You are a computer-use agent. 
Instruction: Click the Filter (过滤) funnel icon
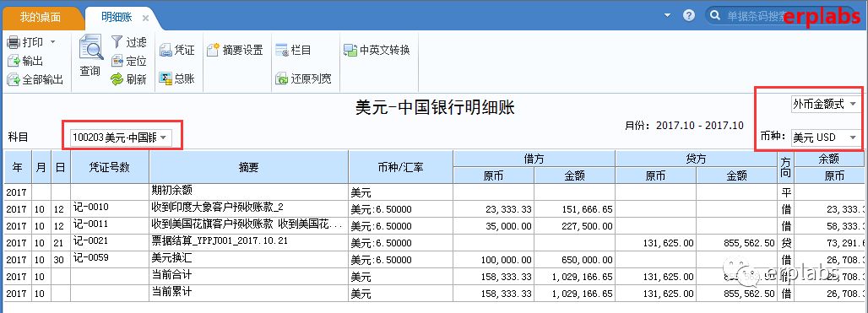117,42
